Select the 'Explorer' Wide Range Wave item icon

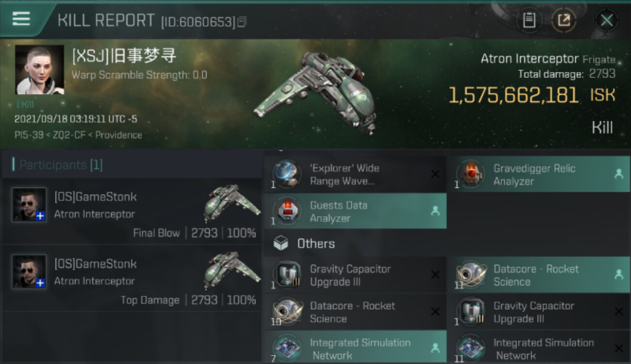tap(286, 174)
